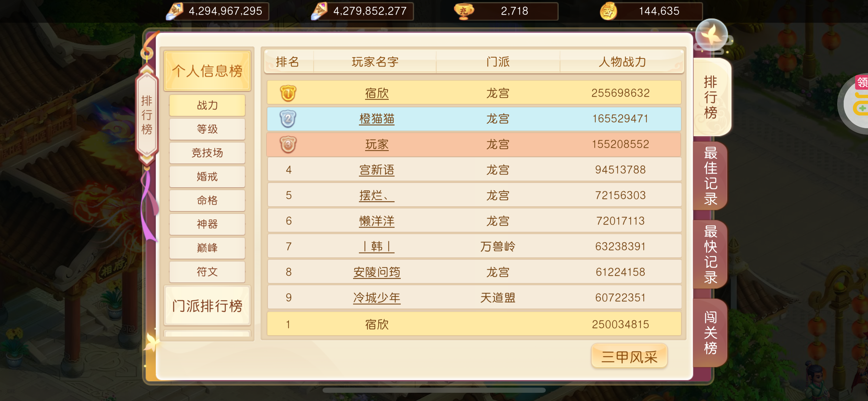This screenshot has height=401, width=868.
Task: Open the 婚戒 wedding ring ranking
Action: [x=207, y=177]
